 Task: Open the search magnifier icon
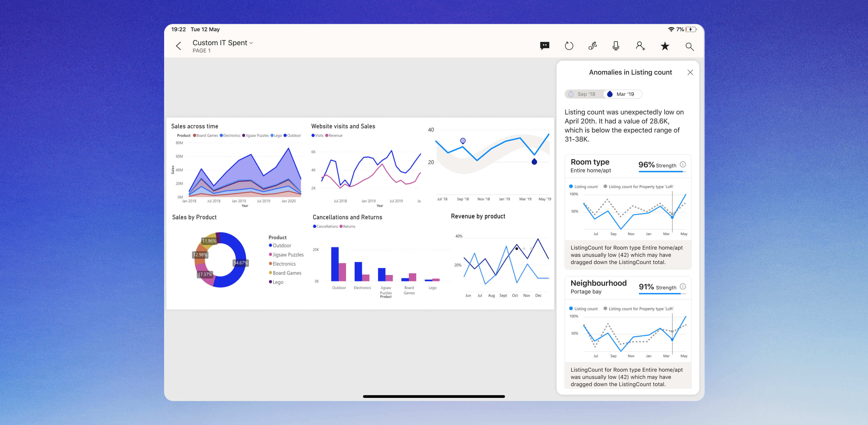[689, 47]
